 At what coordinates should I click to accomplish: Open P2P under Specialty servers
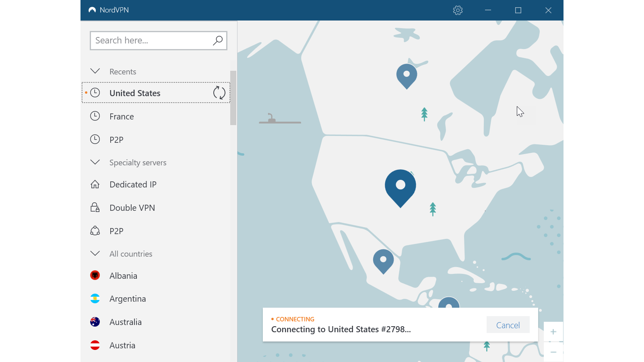pos(156,231)
